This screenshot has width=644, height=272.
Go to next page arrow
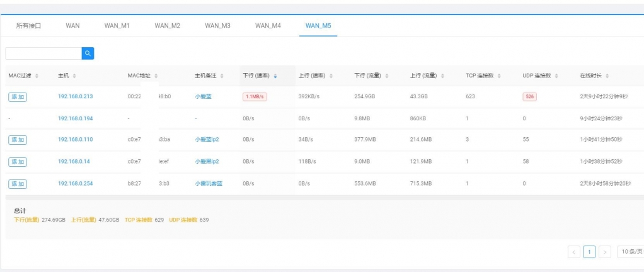click(x=604, y=252)
